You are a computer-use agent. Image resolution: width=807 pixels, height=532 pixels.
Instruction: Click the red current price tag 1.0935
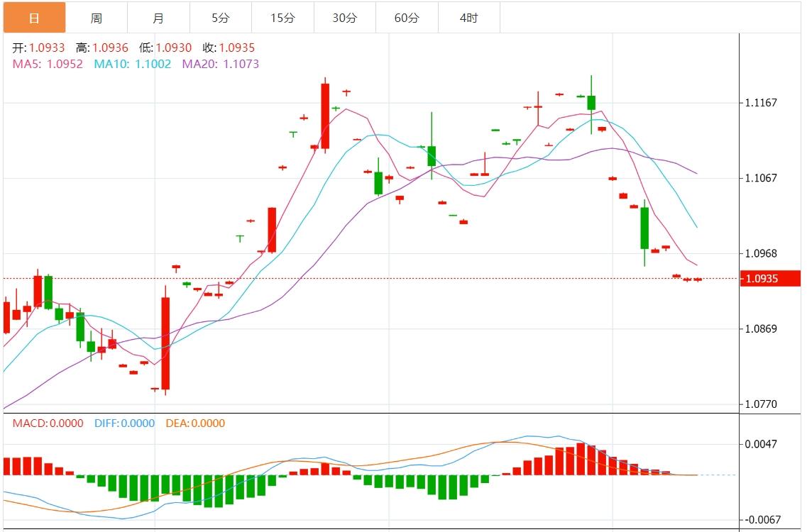769,279
